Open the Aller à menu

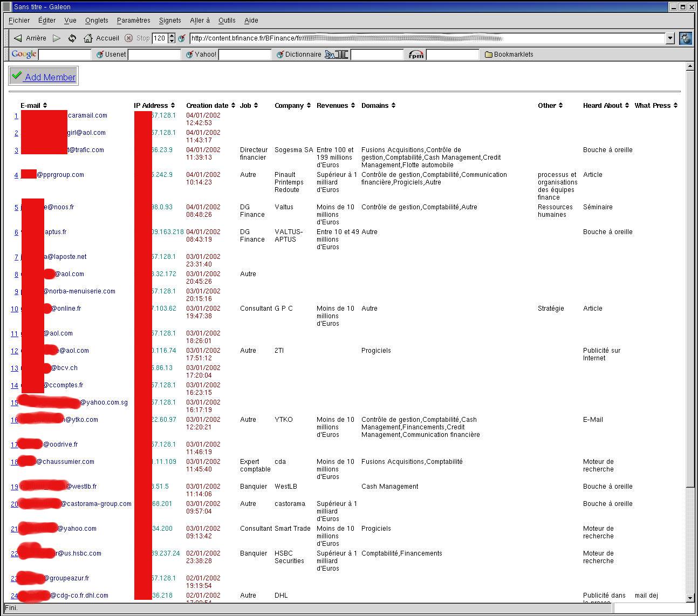tap(200, 20)
